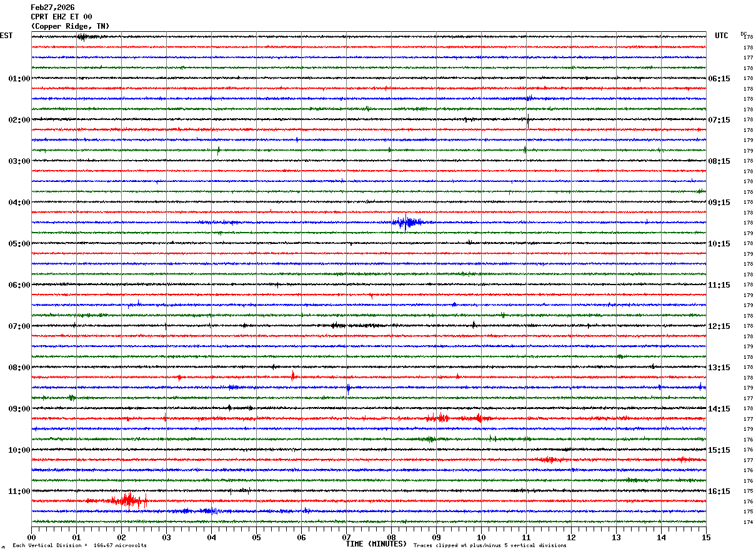Click minute 05 on the time axis
Screen dimensions: 756x554
pyautogui.click(x=256, y=537)
